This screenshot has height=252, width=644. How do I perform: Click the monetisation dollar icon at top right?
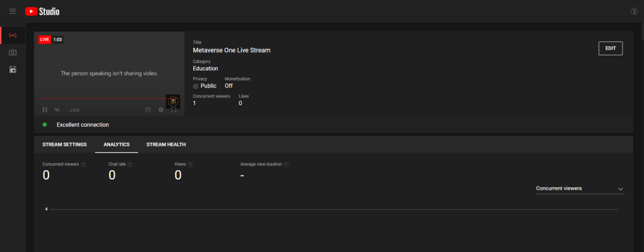click(633, 11)
